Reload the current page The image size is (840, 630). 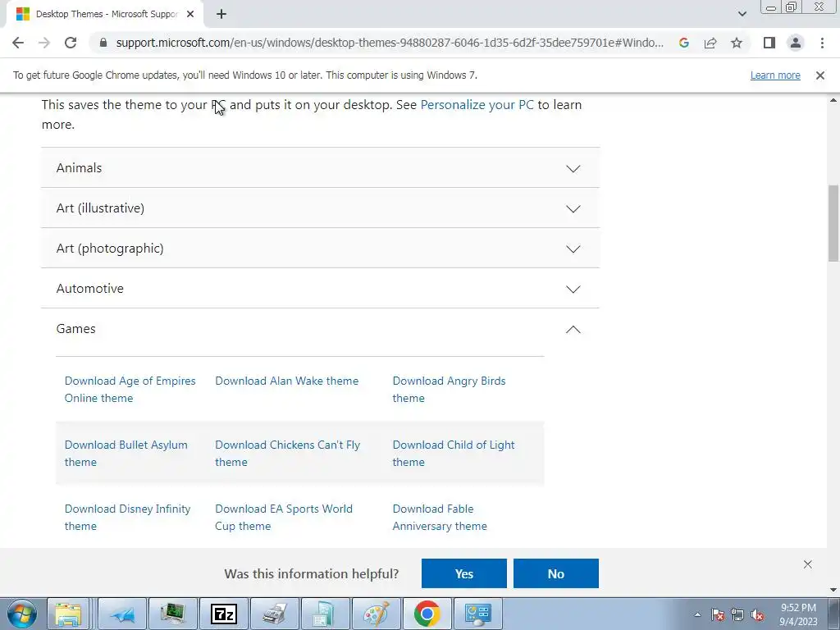[x=71, y=43]
